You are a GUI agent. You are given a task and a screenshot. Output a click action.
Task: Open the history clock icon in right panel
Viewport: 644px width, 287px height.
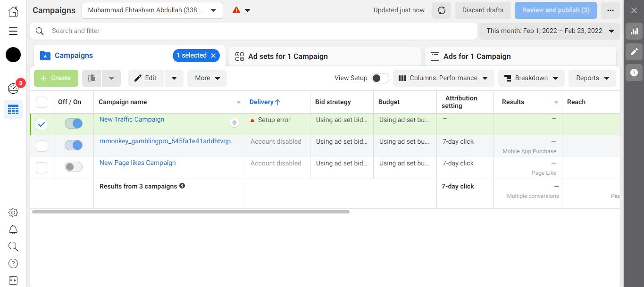[634, 73]
